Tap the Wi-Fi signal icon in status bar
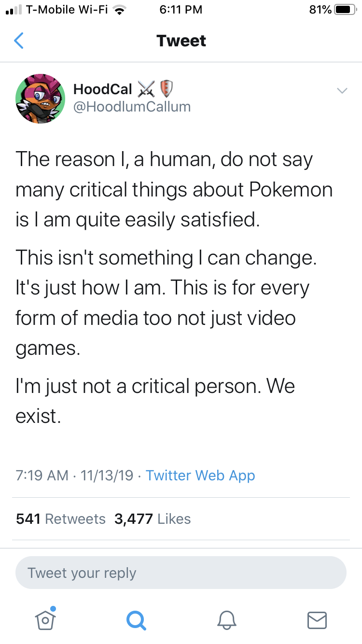Image resolution: width=362 pixels, height=644 pixels. click(x=119, y=10)
